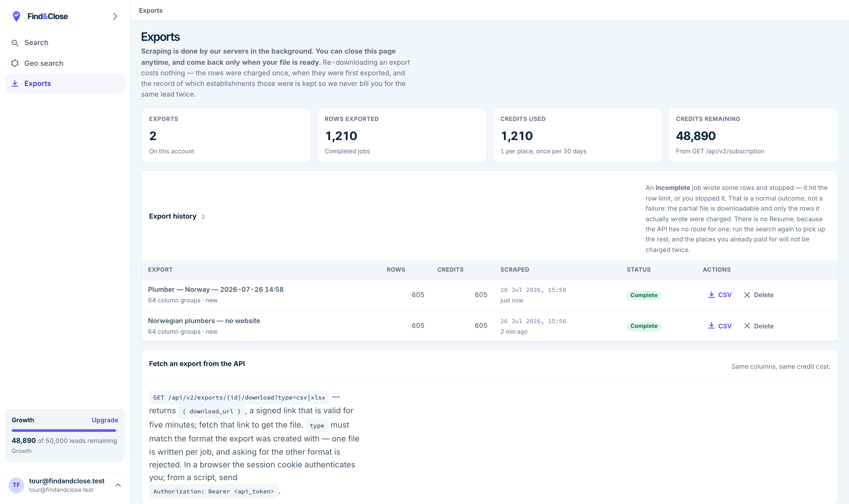849x504 pixels.
Task: Click the Upgrade link in plan card
Action: (x=105, y=420)
